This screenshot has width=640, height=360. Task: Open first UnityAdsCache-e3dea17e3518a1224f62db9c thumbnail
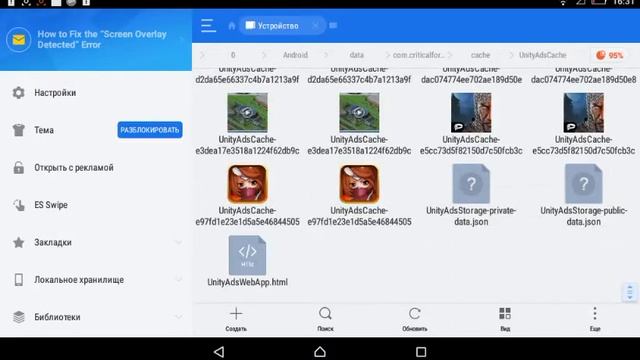[x=247, y=113]
